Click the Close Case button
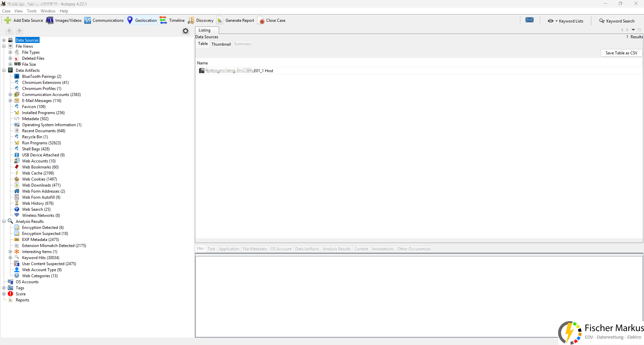Screen dimensions: 644x345 [271, 20]
